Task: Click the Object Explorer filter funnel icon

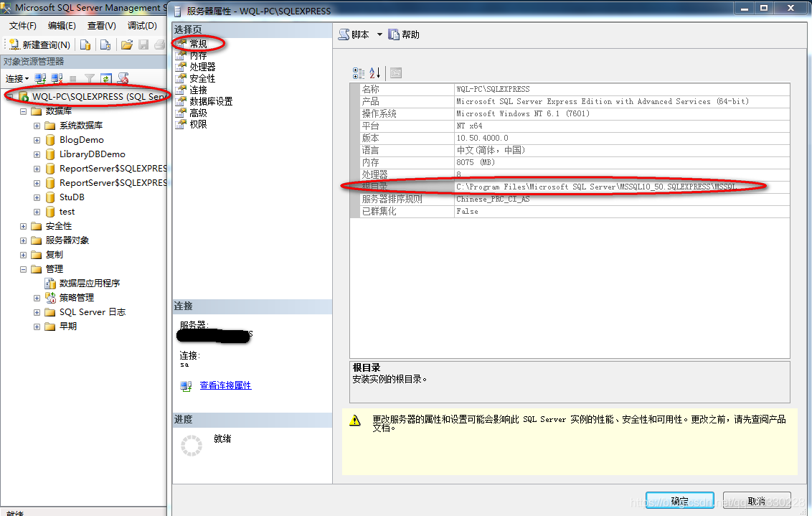Action: (x=90, y=79)
